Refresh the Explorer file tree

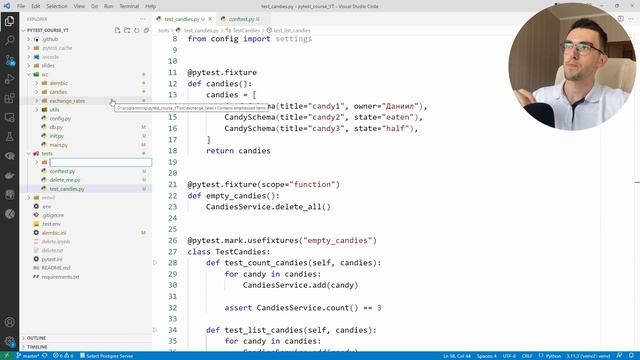pyautogui.click(x=137, y=30)
